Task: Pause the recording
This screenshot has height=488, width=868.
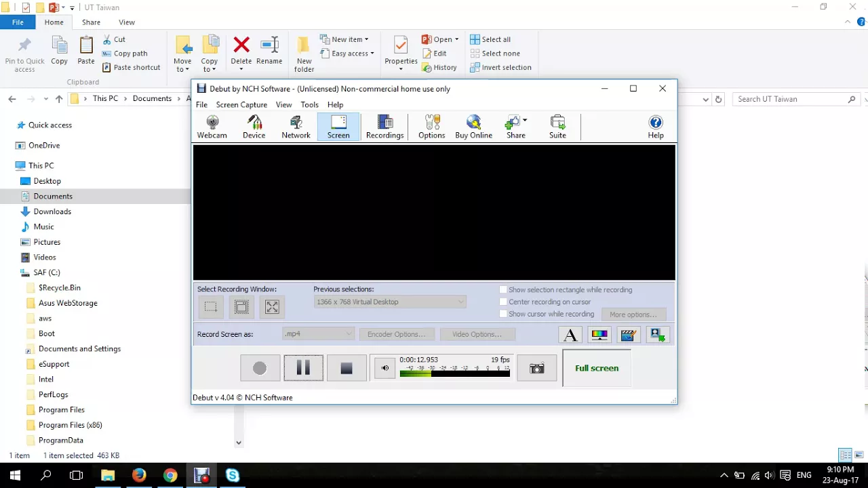Action: [303, 368]
